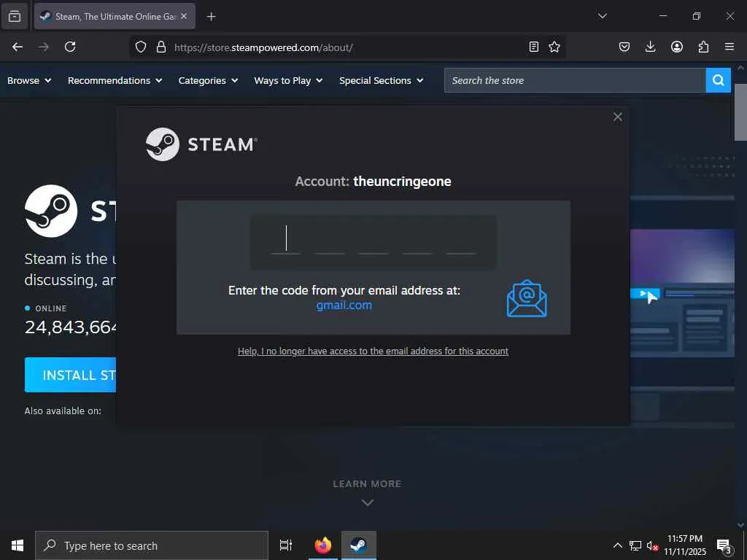This screenshot has height=560, width=747.
Task: Open the Firefox account icon
Action: 677,47
